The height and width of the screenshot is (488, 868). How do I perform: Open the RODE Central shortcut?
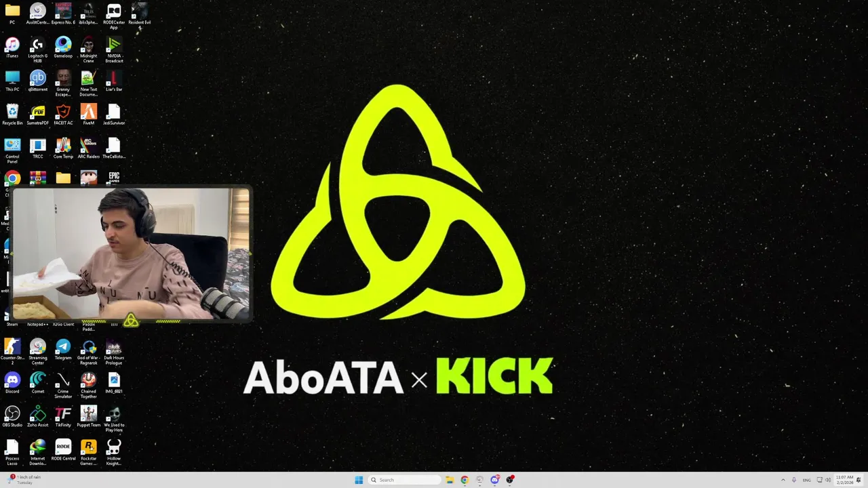63,450
